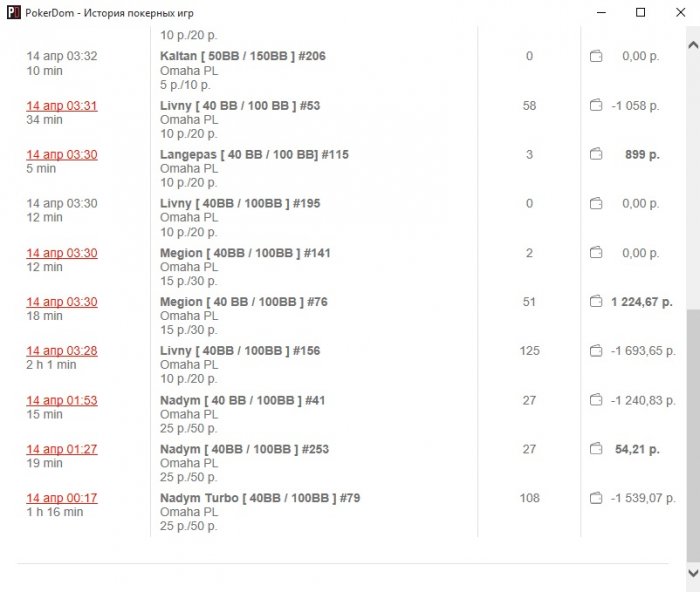This screenshot has width=700, height=592.
Task: Click the scroll down arrow of scrollbar
Action: pos(692,572)
